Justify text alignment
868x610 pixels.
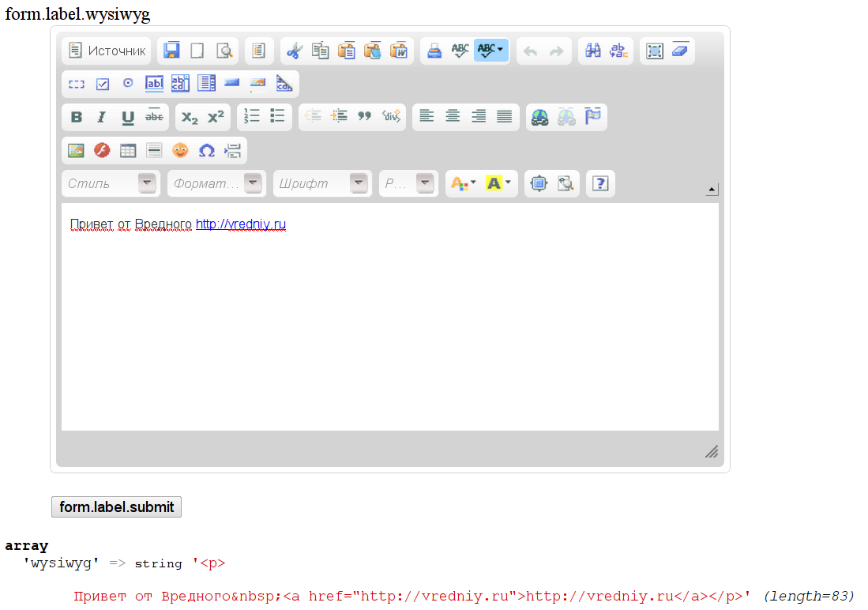(505, 116)
